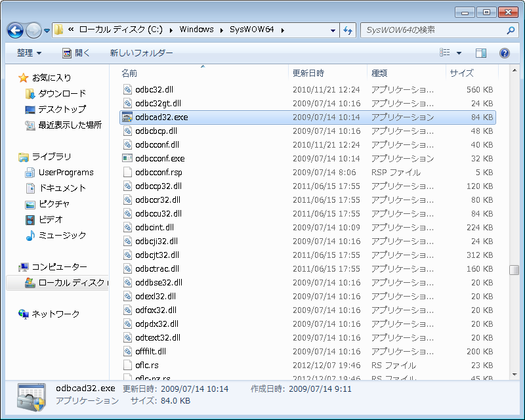
Task: Click the odbctrac.dll file icon
Action: click(x=127, y=268)
